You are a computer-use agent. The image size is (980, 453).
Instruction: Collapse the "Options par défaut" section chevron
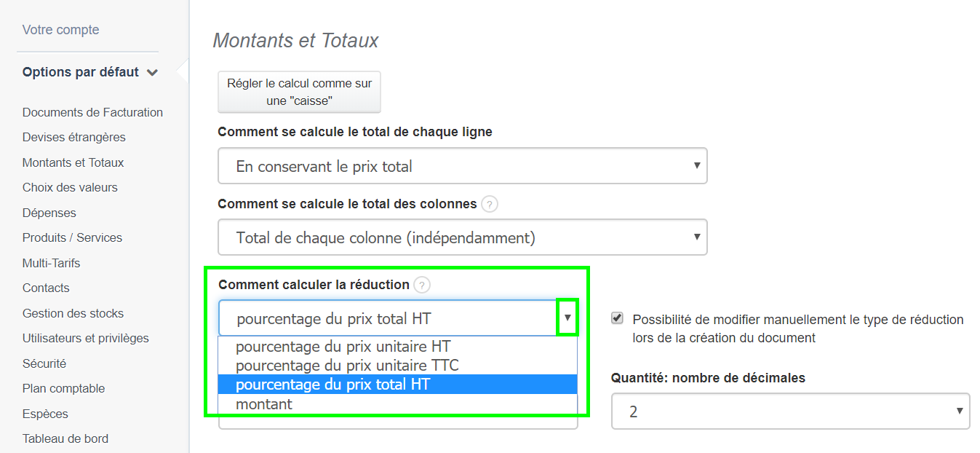pyautogui.click(x=152, y=72)
